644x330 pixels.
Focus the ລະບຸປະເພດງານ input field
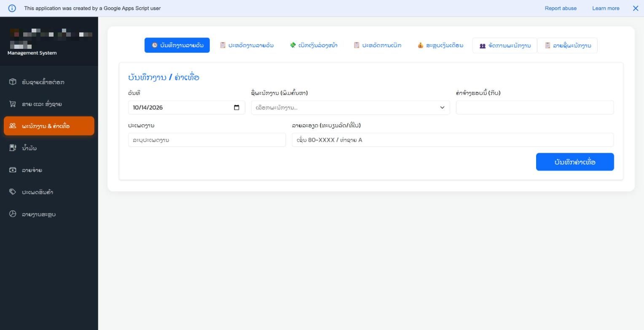point(207,140)
